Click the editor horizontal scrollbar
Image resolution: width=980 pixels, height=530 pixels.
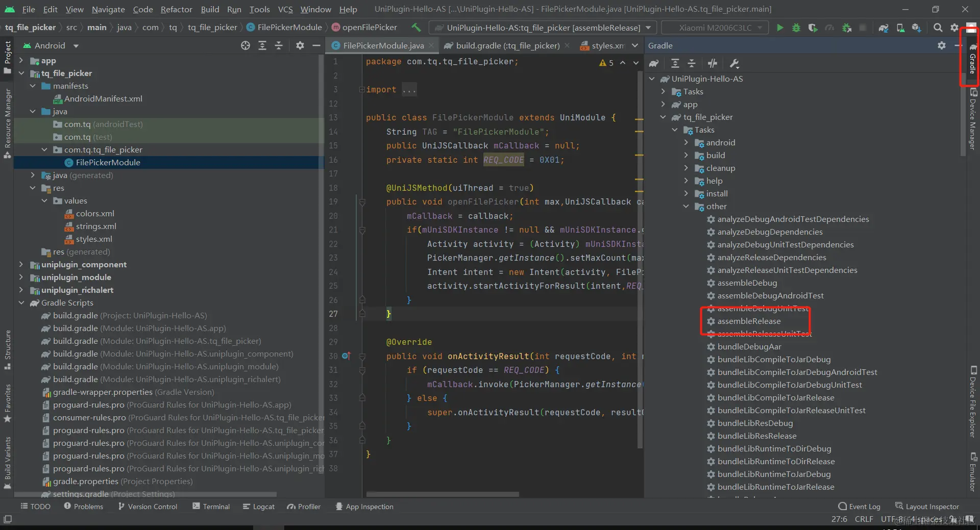click(443, 494)
